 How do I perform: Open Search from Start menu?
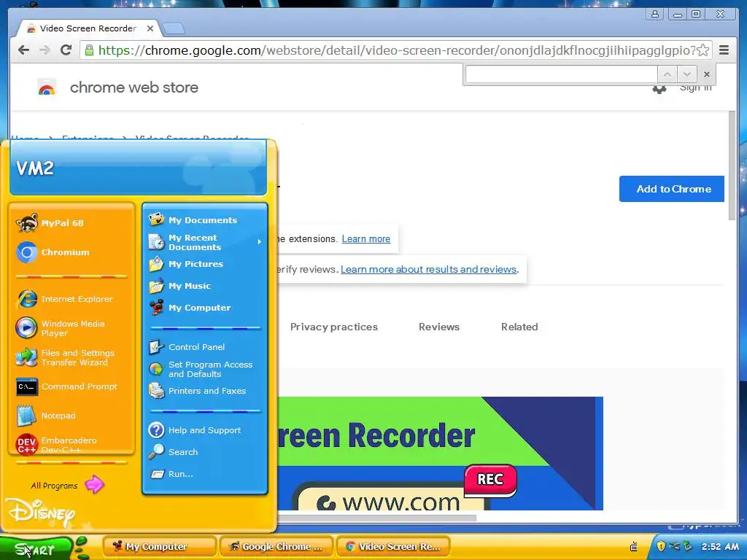[205, 452]
